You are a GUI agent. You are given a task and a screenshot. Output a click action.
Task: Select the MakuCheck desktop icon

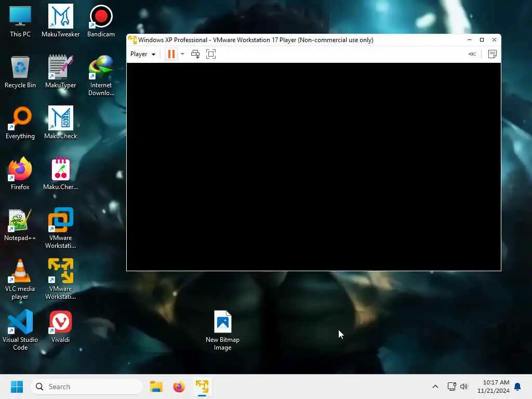60,123
